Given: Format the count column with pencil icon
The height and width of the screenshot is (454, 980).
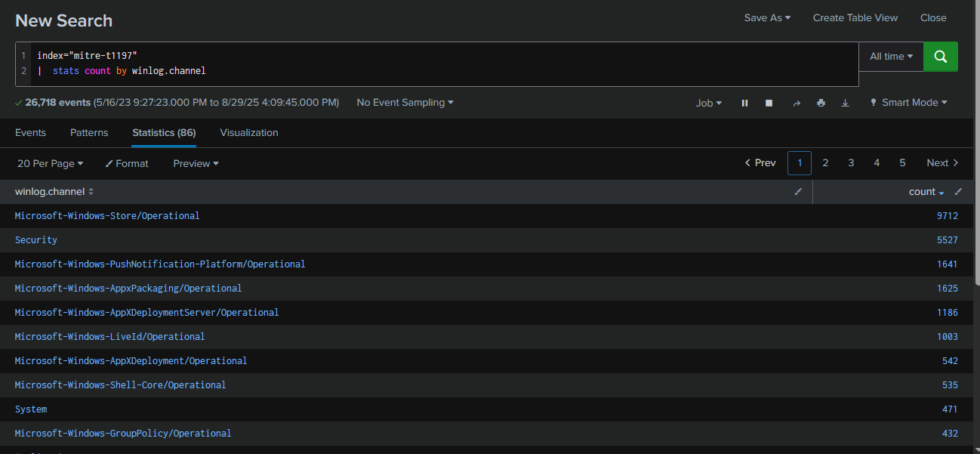Looking at the screenshot, I should [959, 192].
